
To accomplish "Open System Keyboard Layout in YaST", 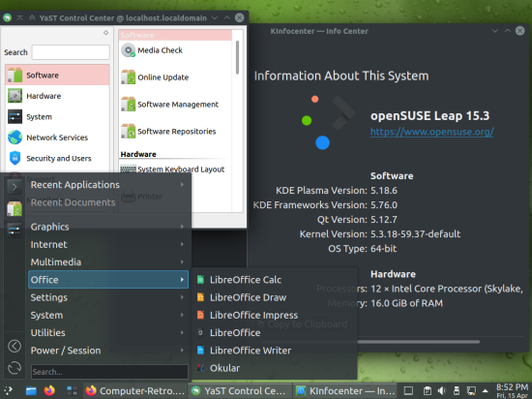I will click(x=172, y=169).
